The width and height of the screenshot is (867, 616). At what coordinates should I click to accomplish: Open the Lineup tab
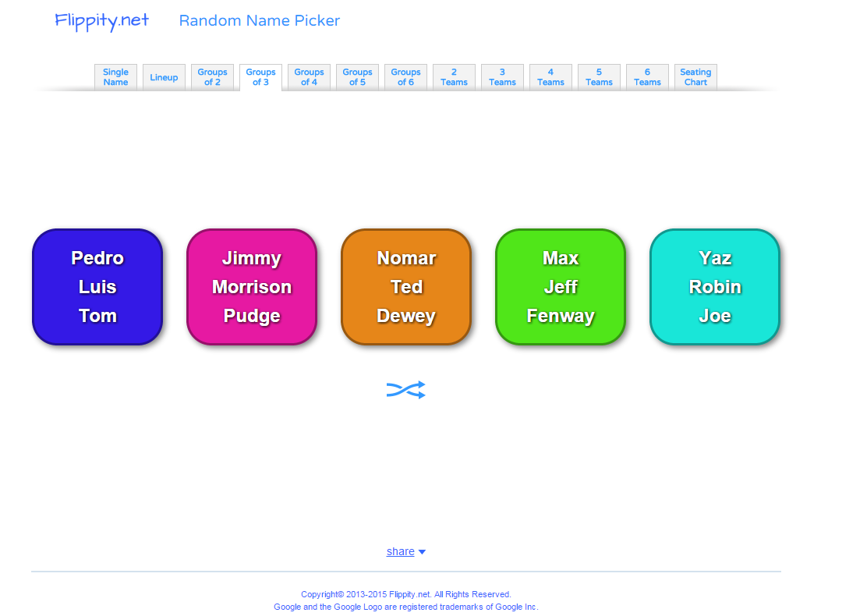[x=164, y=76]
